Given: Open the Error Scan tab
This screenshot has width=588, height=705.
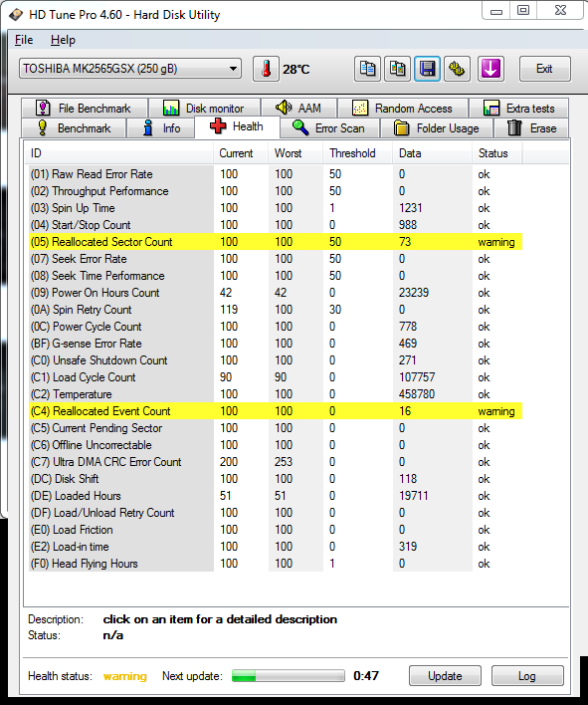Looking at the screenshot, I should tap(329, 128).
